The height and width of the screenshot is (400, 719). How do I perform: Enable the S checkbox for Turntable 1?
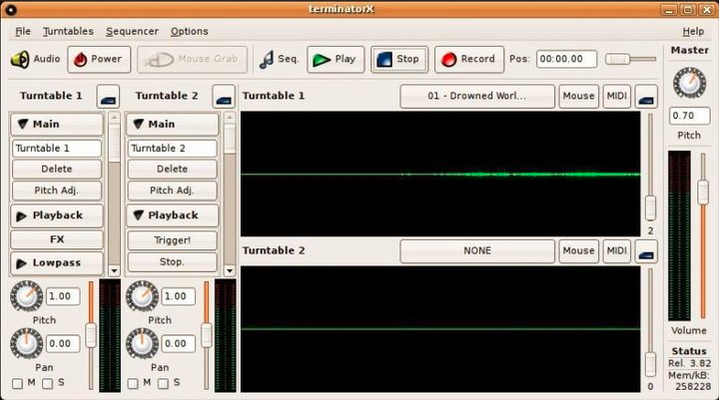(47, 383)
